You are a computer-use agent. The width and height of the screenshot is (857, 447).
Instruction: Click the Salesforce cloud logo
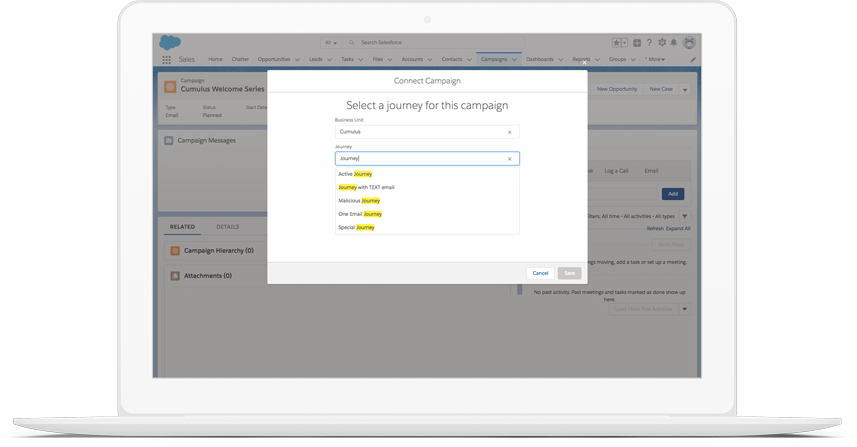(170, 42)
